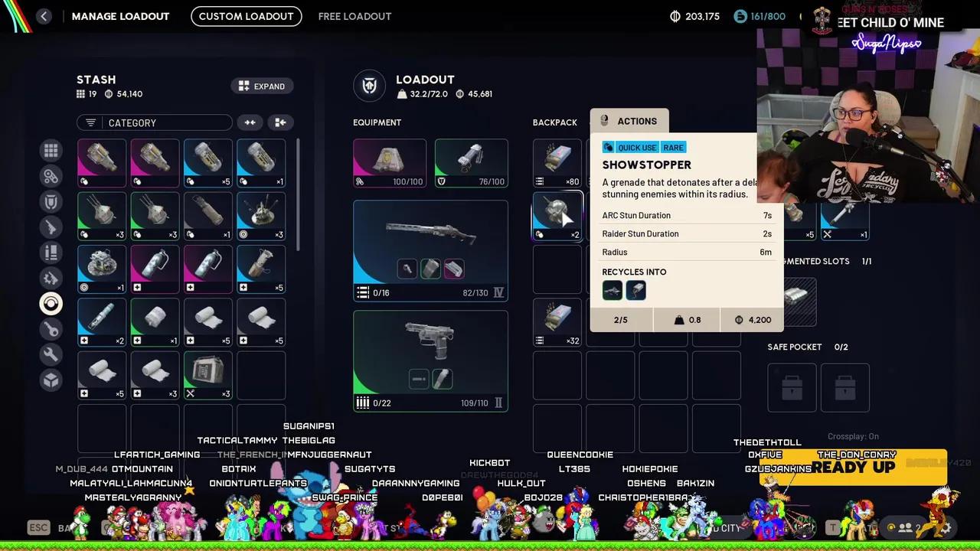
Task: Filter stash by the chain-link category icon
Action: coord(51,176)
